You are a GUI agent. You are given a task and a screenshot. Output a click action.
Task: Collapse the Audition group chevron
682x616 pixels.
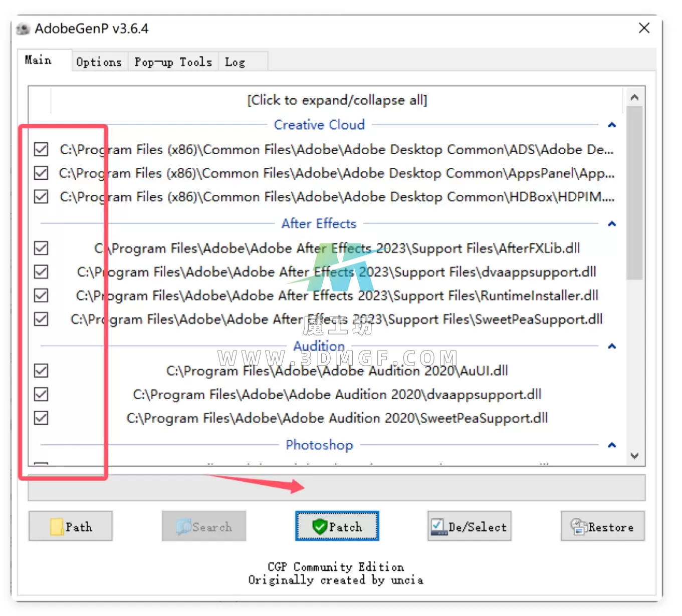point(611,346)
